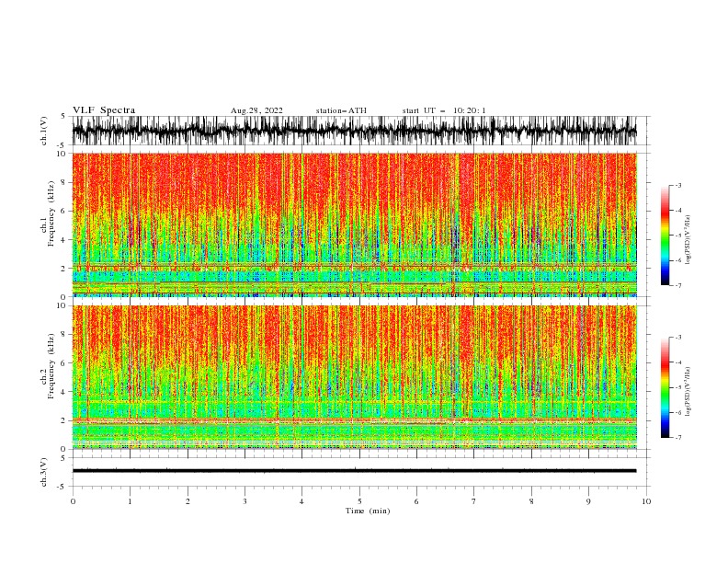Click the time axis tick label "9"
This screenshot has width=728, height=563.
pyautogui.click(x=588, y=501)
